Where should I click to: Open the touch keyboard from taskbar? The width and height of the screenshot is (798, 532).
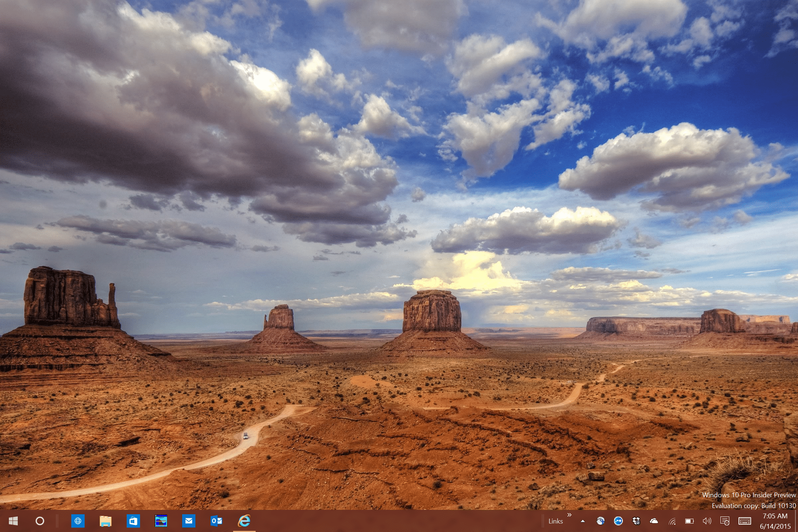click(745, 521)
